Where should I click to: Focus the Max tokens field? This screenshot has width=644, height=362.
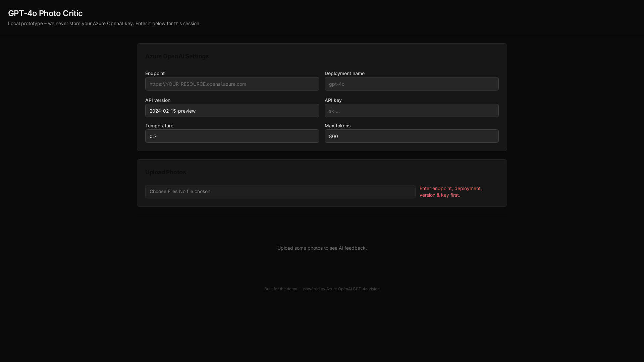click(x=412, y=136)
